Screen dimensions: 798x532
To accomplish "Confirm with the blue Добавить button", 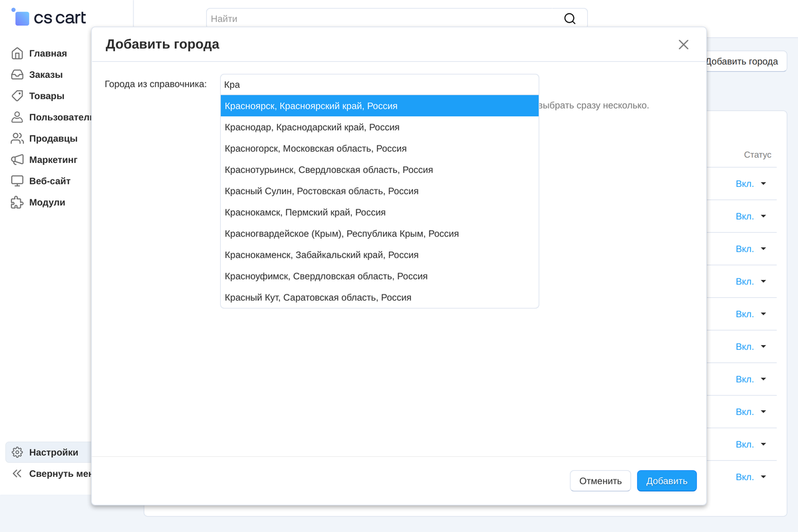I will [x=667, y=481].
